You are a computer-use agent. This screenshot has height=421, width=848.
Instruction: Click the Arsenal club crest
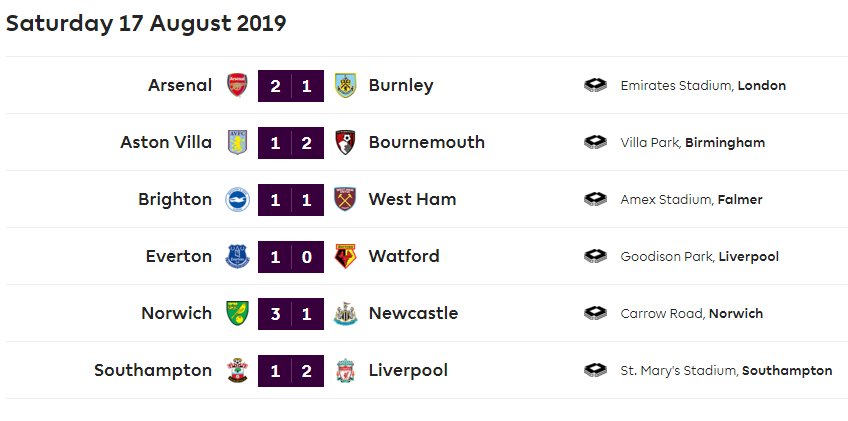coord(237,85)
